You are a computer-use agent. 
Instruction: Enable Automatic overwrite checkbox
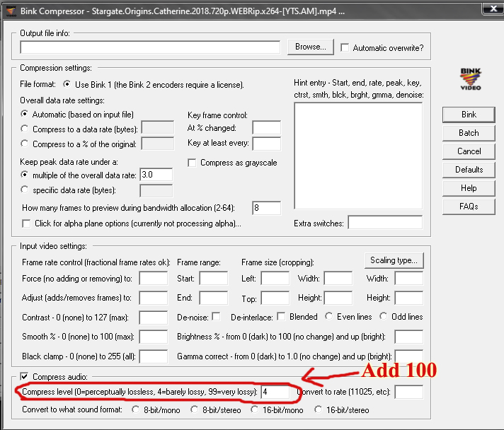click(345, 48)
